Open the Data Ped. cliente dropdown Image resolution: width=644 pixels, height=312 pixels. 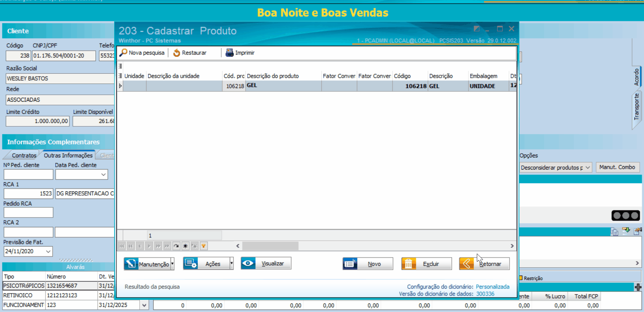[103, 175]
